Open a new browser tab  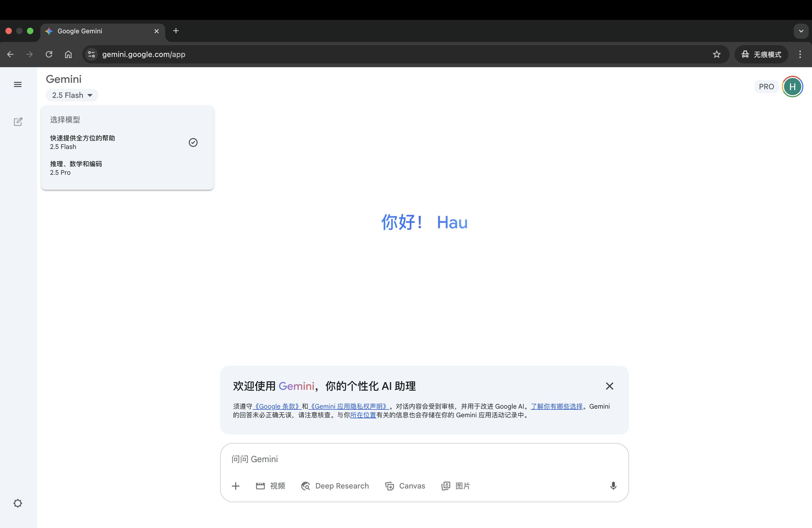tap(176, 31)
